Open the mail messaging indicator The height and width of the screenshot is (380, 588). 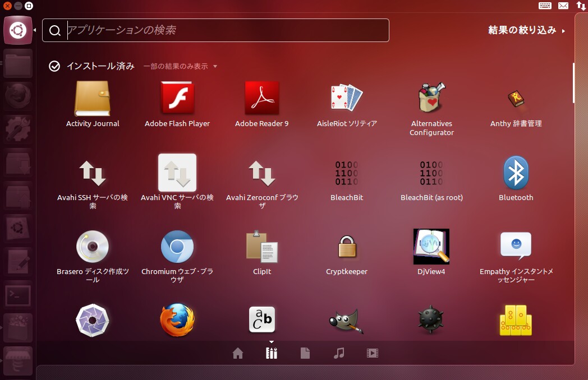pyautogui.click(x=563, y=6)
